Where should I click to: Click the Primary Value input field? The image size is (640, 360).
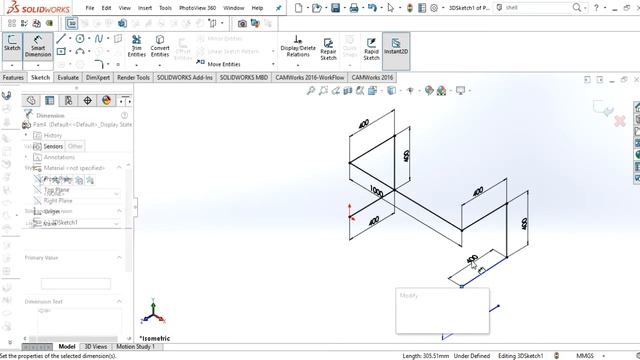point(76,284)
